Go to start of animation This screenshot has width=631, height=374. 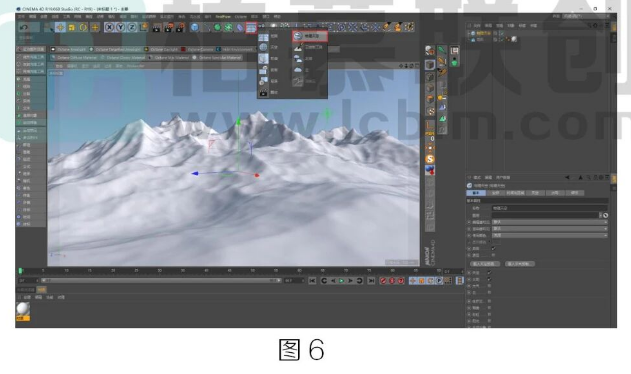[x=312, y=281]
